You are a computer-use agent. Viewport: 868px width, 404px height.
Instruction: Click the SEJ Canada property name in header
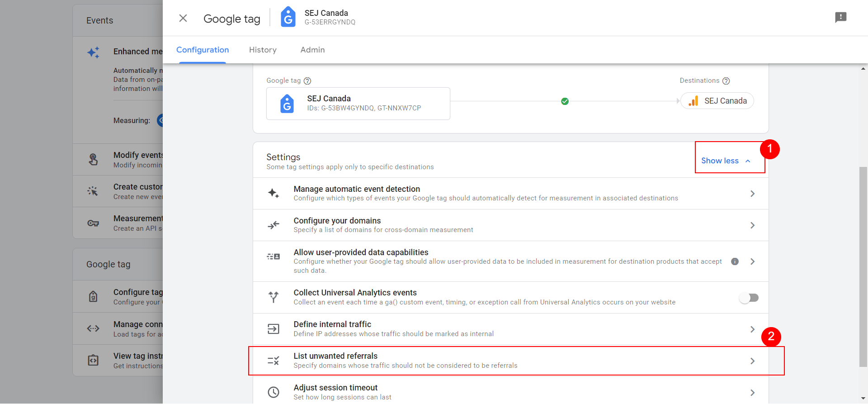click(x=326, y=13)
